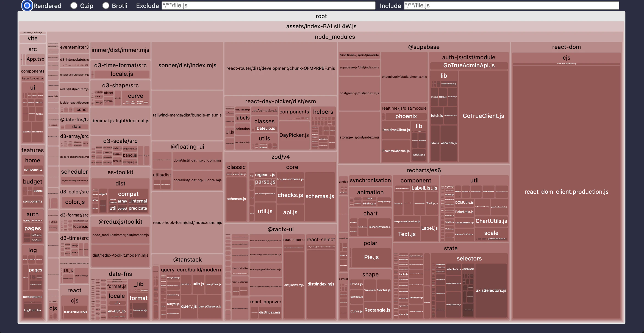Zoom into the node_modules group header
The width and height of the screenshot is (644, 333).
tap(335, 37)
